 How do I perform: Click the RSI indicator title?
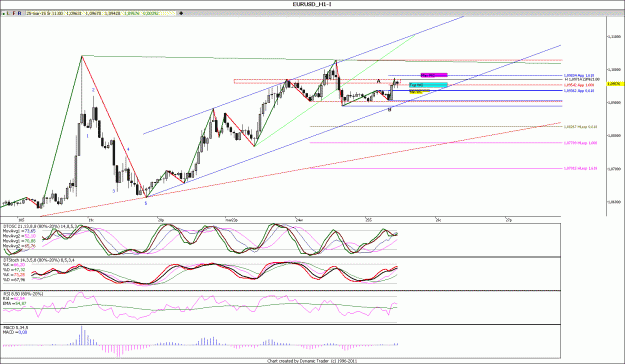tap(23, 294)
